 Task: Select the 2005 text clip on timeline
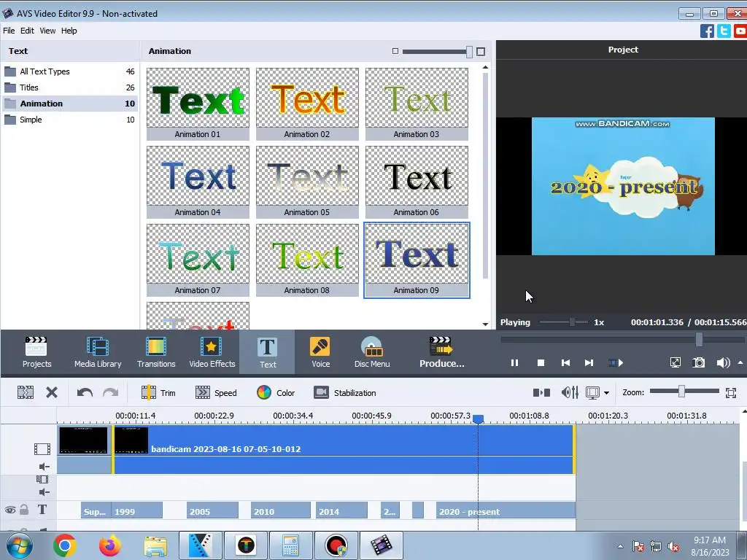pos(212,510)
